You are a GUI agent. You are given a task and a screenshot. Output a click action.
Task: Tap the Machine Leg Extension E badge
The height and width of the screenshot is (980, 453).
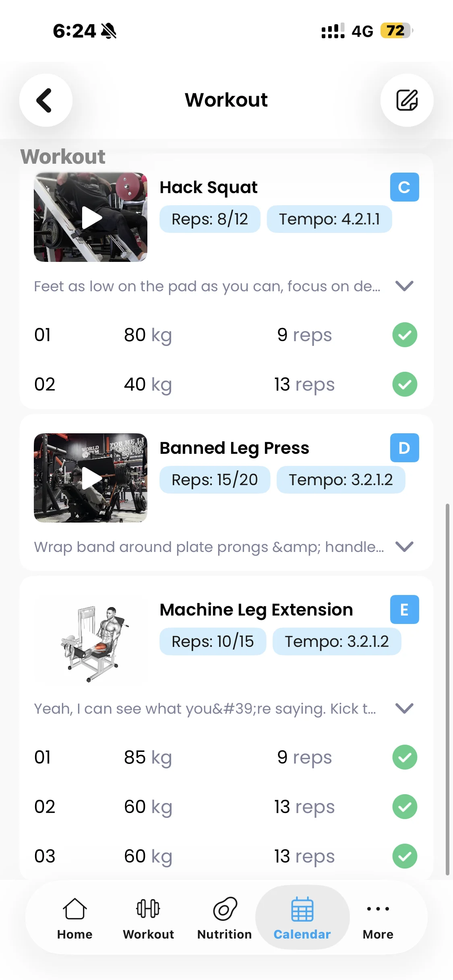click(404, 609)
